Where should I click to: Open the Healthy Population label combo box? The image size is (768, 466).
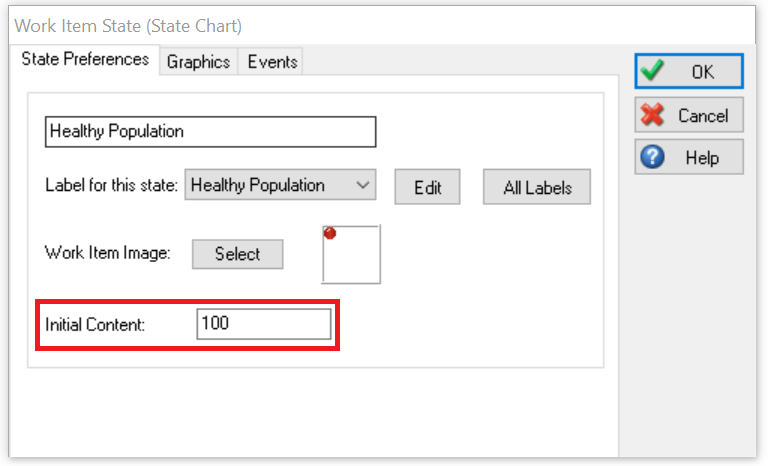pyautogui.click(x=280, y=185)
